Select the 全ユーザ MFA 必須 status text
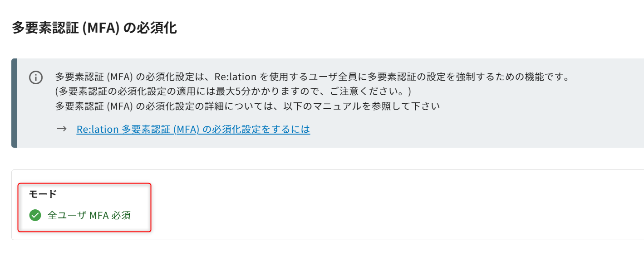 [89, 216]
